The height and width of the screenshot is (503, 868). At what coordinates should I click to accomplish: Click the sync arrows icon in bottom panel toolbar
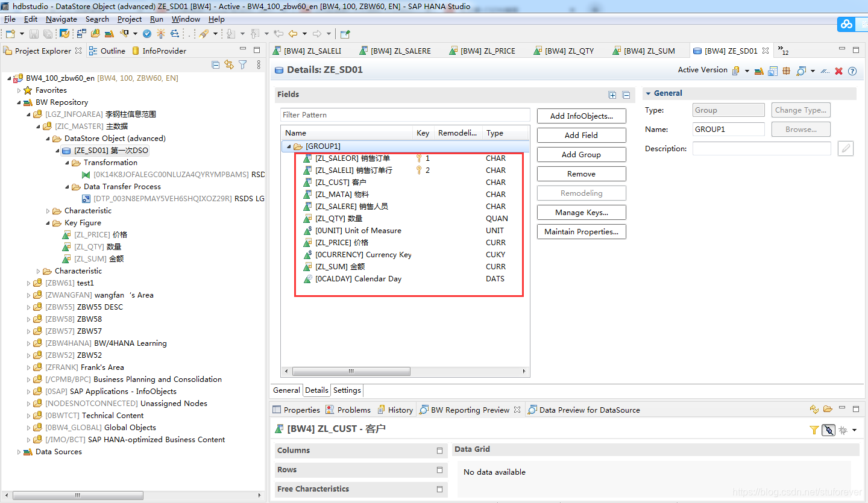814,410
